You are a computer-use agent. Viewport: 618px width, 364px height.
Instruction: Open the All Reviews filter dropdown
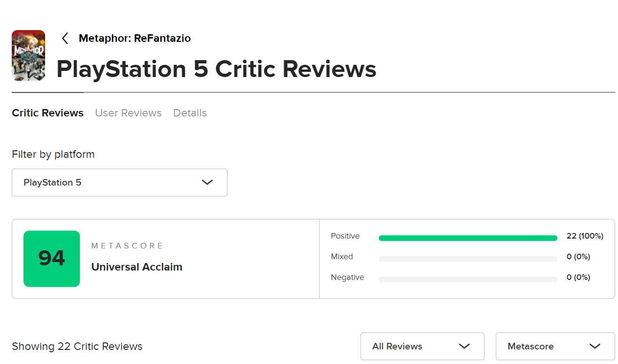(422, 347)
